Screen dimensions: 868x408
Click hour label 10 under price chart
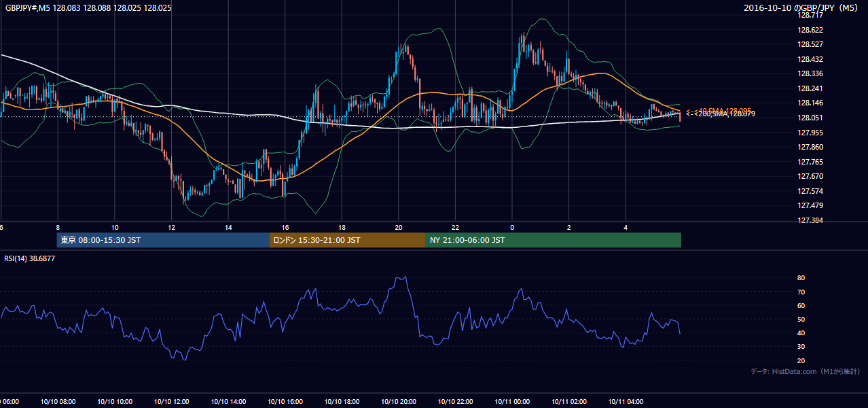point(115,228)
